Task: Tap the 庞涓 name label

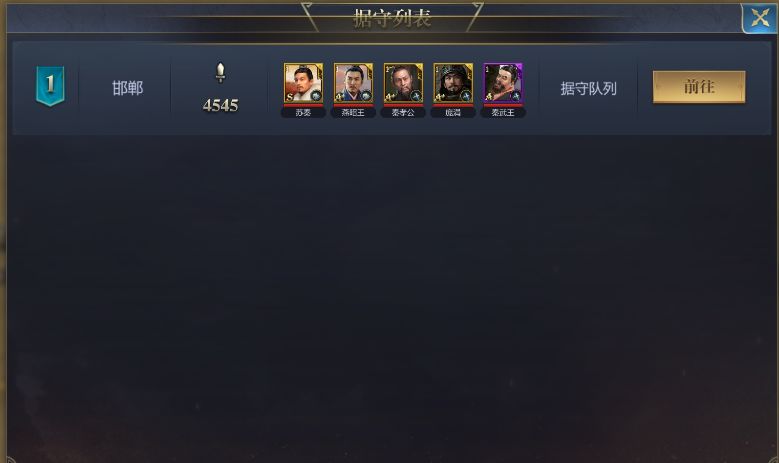Action: [453, 113]
